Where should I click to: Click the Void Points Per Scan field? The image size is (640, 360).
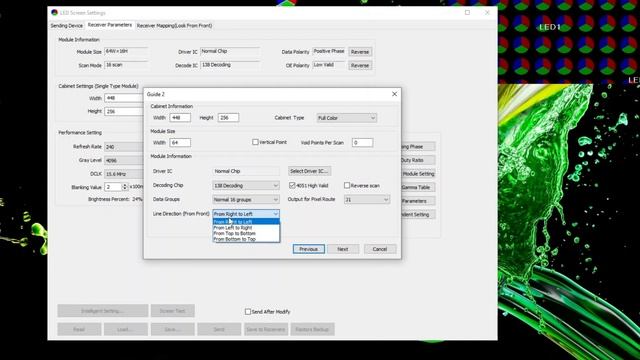[362, 142]
